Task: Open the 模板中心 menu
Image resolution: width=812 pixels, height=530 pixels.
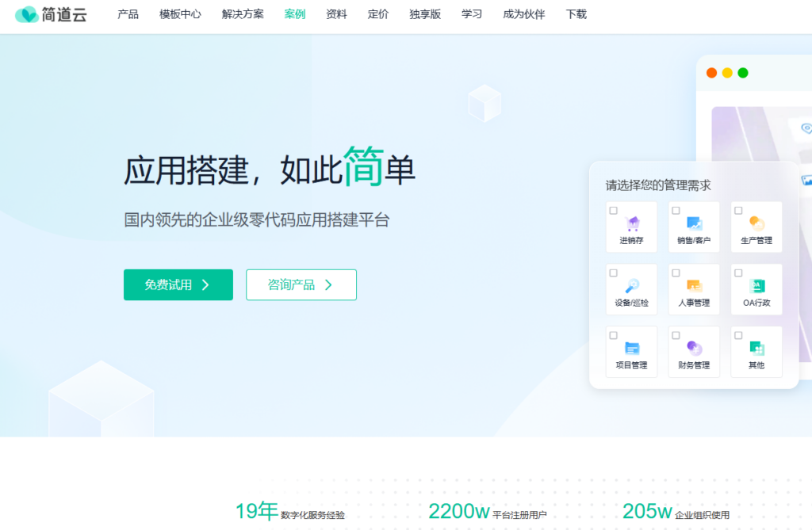Action: click(180, 14)
